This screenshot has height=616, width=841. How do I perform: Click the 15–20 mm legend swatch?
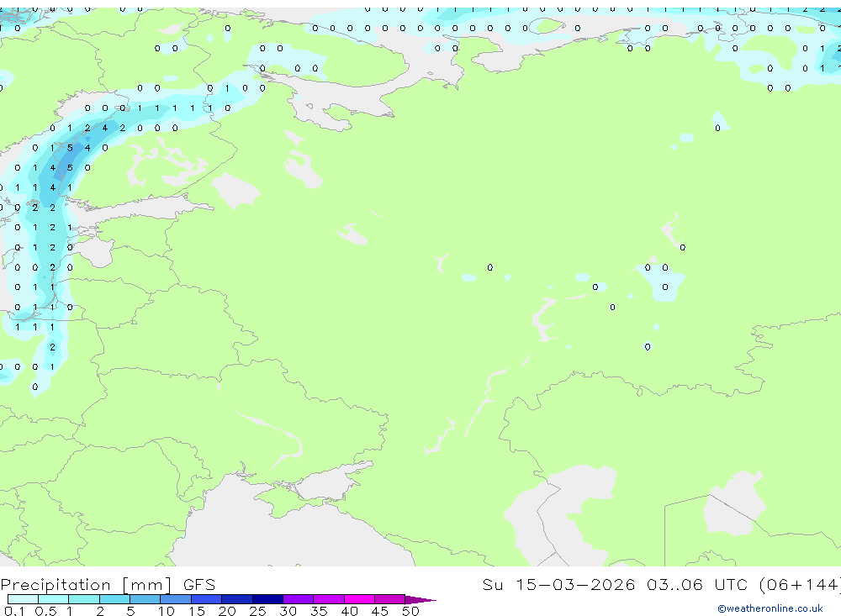coord(207,599)
